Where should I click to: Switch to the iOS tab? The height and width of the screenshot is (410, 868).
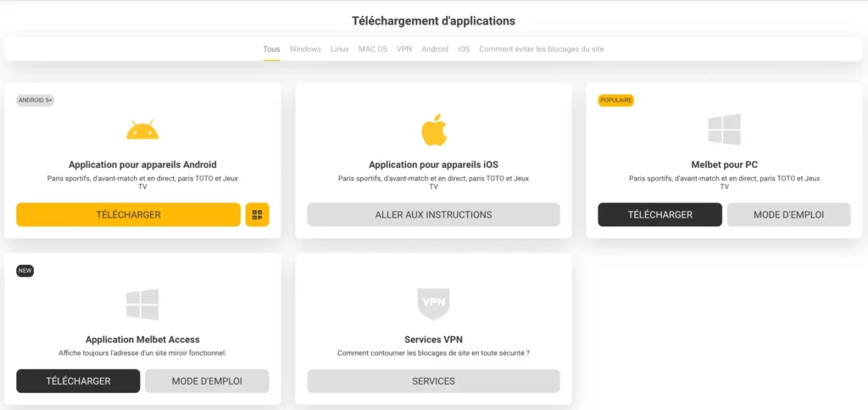tap(464, 49)
